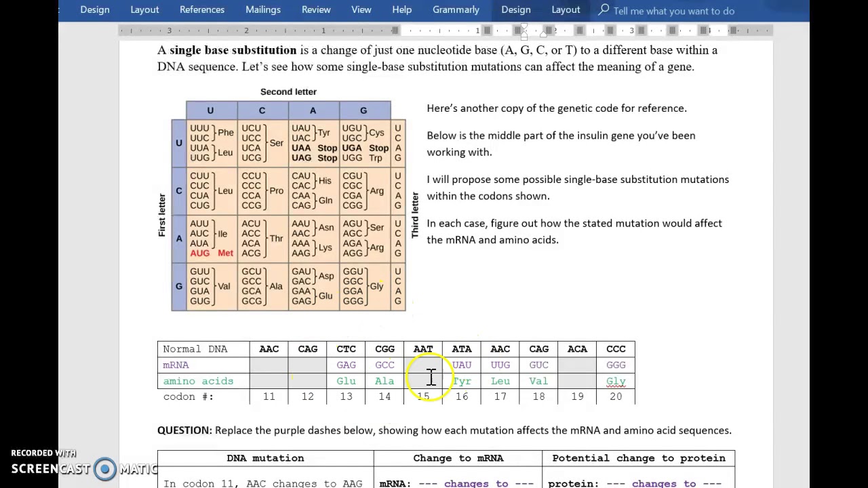Click the underlined 'Gly' cell
The height and width of the screenshot is (488, 868).
(616, 381)
